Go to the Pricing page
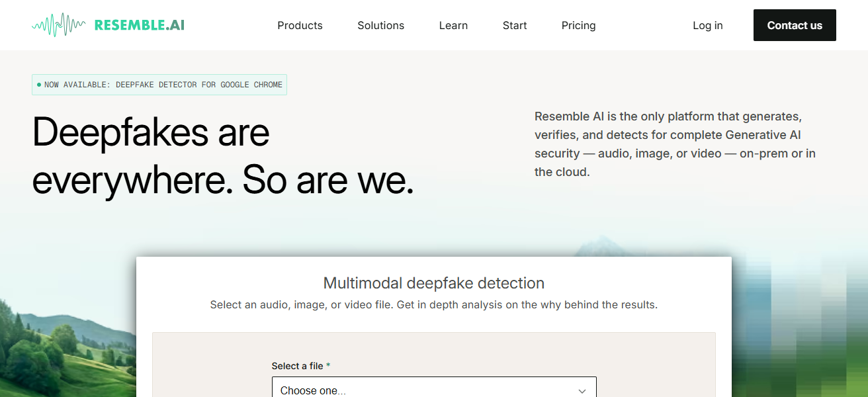This screenshot has height=397, width=868. [x=578, y=25]
